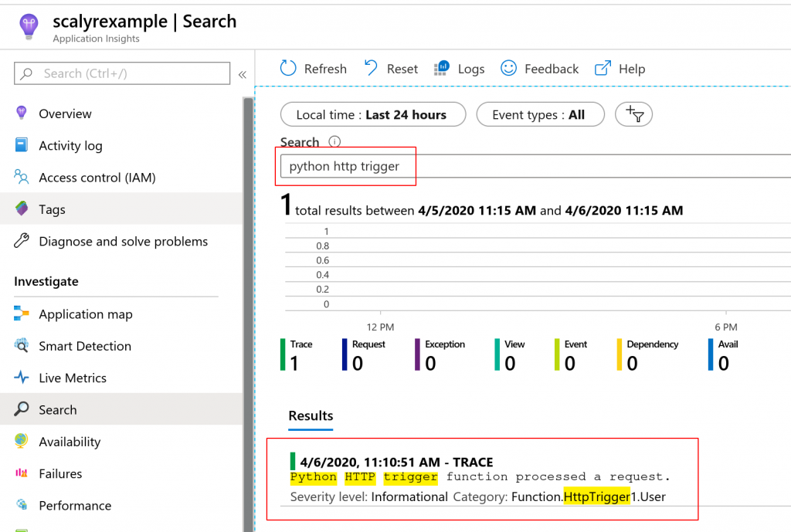Open the Local time range filter
The width and height of the screenshot is (791, 532).
point(373,115)
